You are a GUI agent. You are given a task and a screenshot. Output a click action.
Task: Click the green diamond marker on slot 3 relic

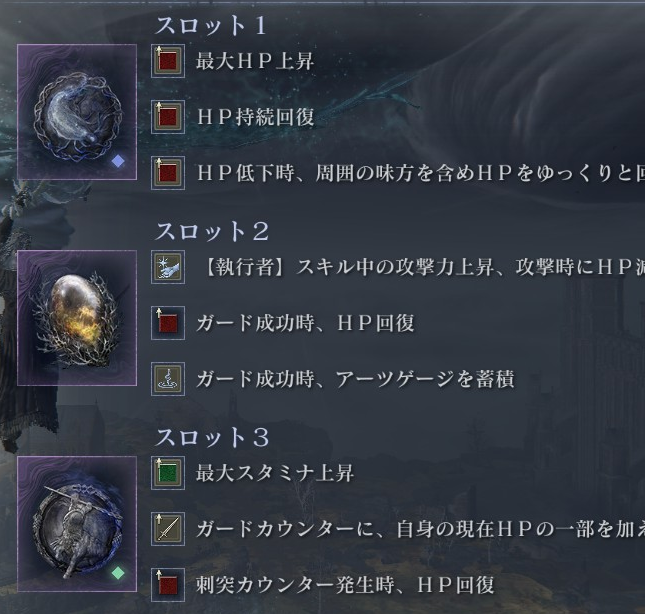[x=118, y=572]
